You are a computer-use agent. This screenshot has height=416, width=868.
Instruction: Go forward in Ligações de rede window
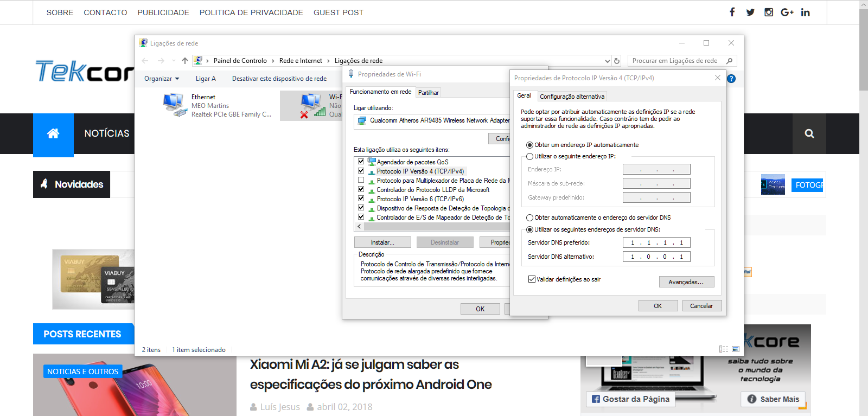tap(161, 61)
